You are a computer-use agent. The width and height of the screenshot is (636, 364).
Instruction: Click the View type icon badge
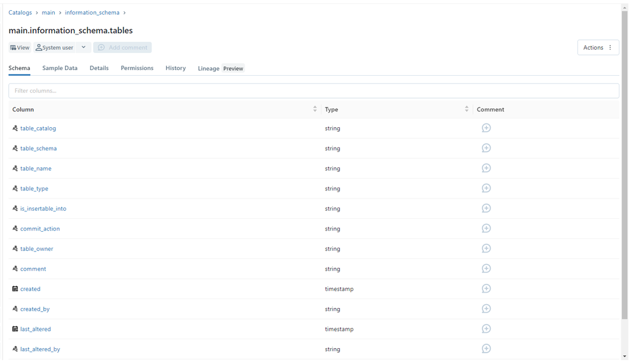click(x=20, y=48)
